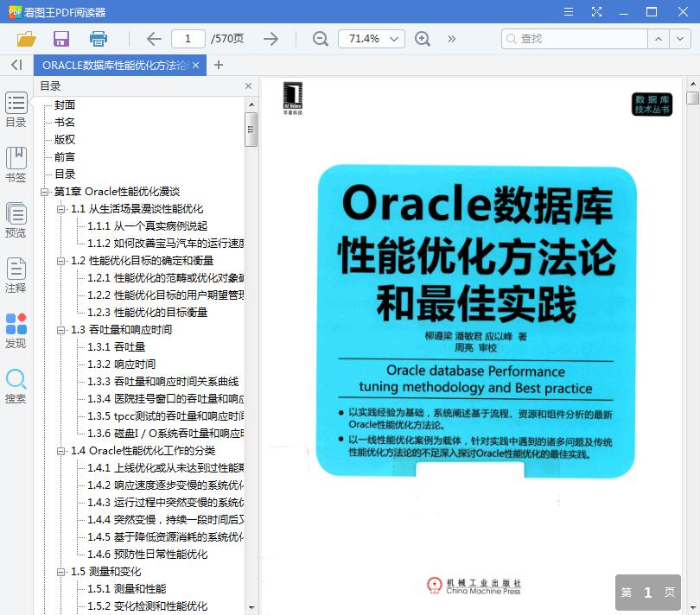Jump to 前言 in the outline
Screen dimensions: 700x615
tap(65, 156)
